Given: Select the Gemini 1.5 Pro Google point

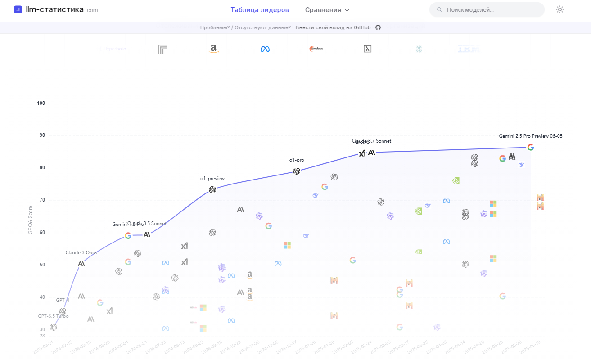Looking at the screenshot, I should coord(128,235).
